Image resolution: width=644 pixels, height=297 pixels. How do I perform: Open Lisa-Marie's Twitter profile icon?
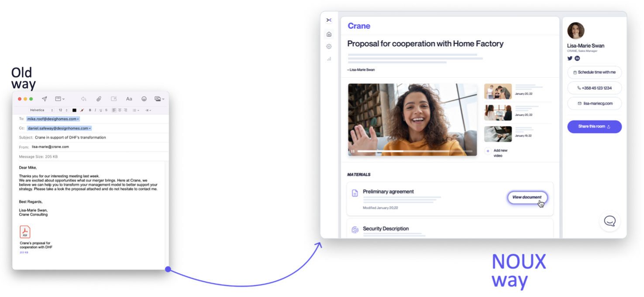(x=570, y=58)
